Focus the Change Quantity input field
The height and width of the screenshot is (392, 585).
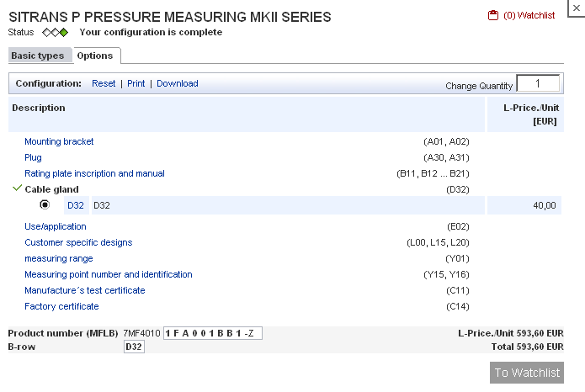pos(538,83)
